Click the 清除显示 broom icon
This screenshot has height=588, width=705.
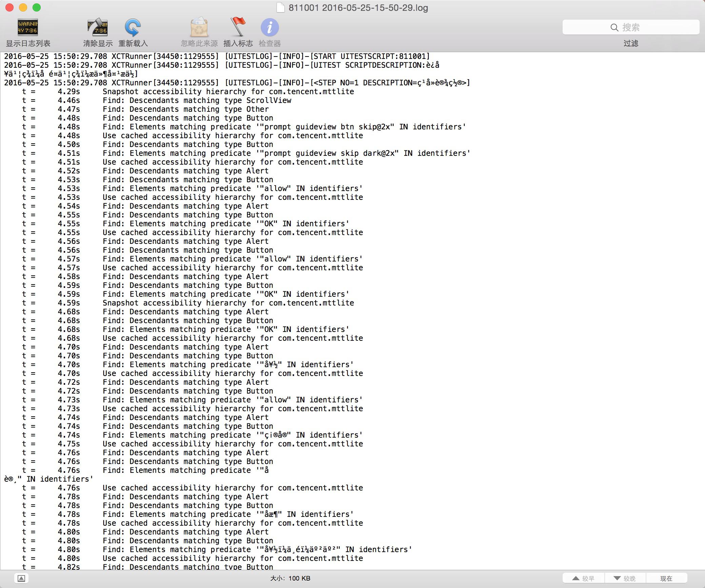98,27
